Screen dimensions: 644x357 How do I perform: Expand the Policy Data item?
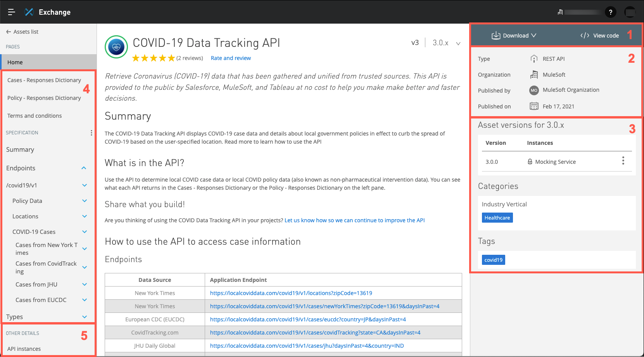click(85, 201)
